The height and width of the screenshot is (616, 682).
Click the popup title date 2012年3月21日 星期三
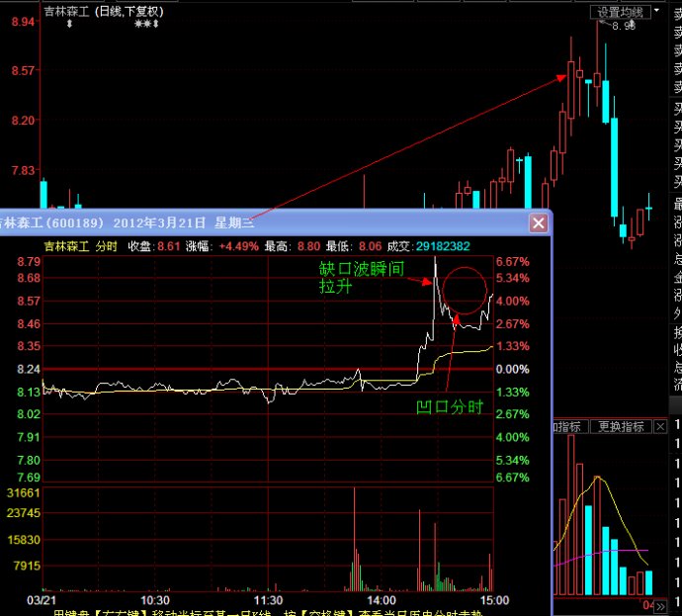coord(184,222)
